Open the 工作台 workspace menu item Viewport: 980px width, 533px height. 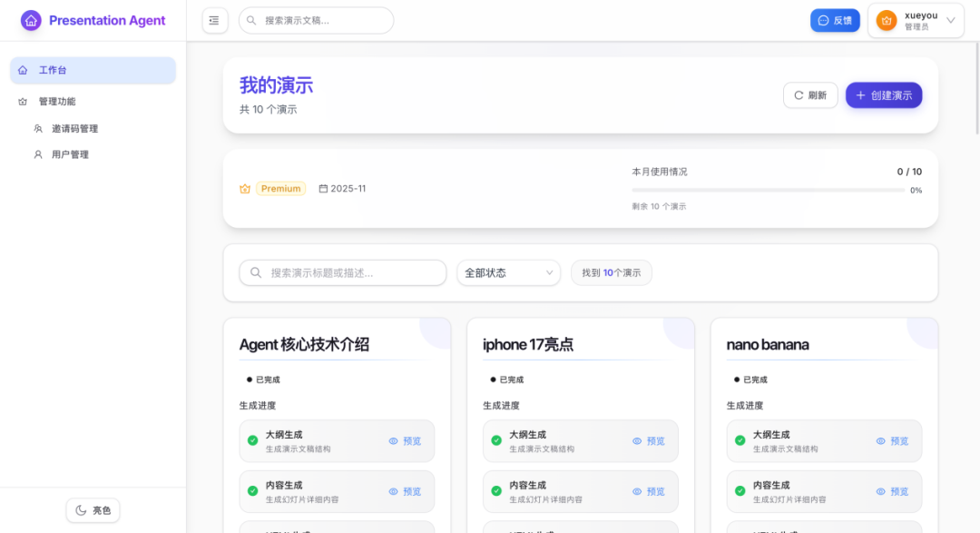pos(93,71)
